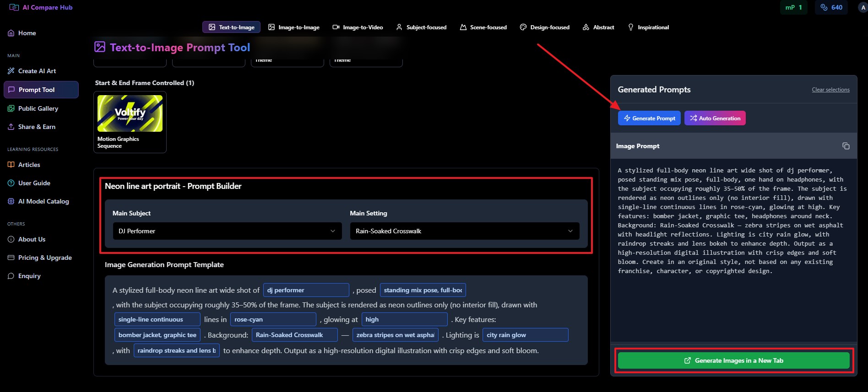Edit the raindrop streaks and lens field
Viewport: 868px width, 392px height.
(177, 350)
